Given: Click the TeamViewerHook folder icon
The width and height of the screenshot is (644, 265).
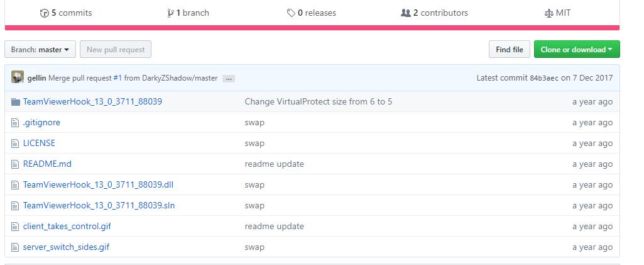Looking at the screenshot, I should click(x=16, y=101).
